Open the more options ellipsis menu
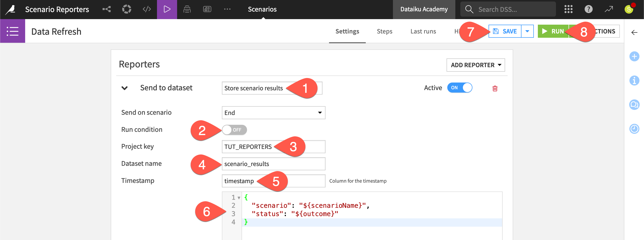 pos(227,9)
